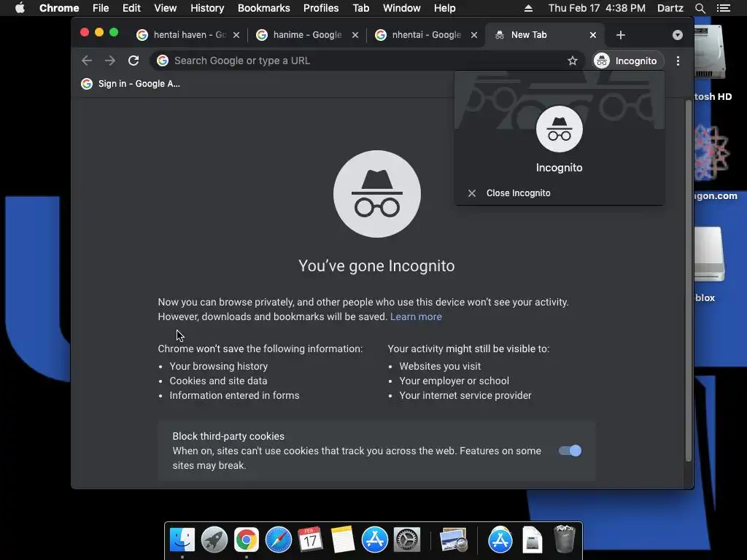
Task: Open the Edit menu
Action: [131, 8]
